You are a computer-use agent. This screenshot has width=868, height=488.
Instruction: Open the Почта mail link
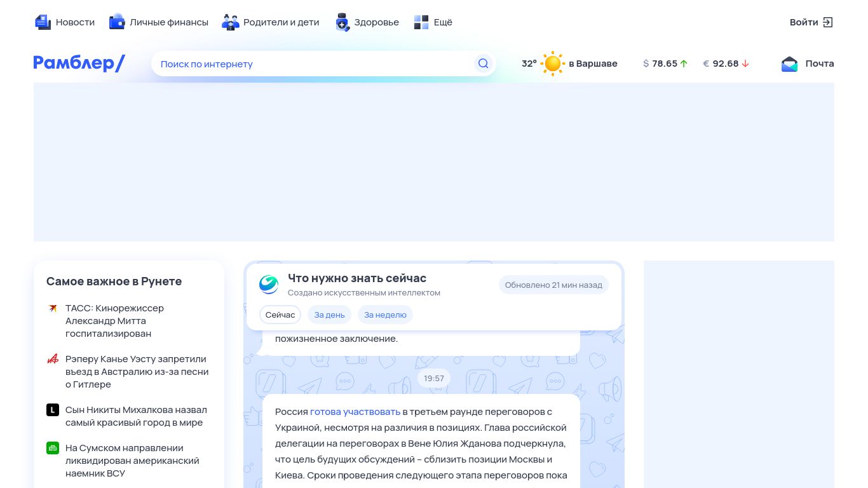808,64
